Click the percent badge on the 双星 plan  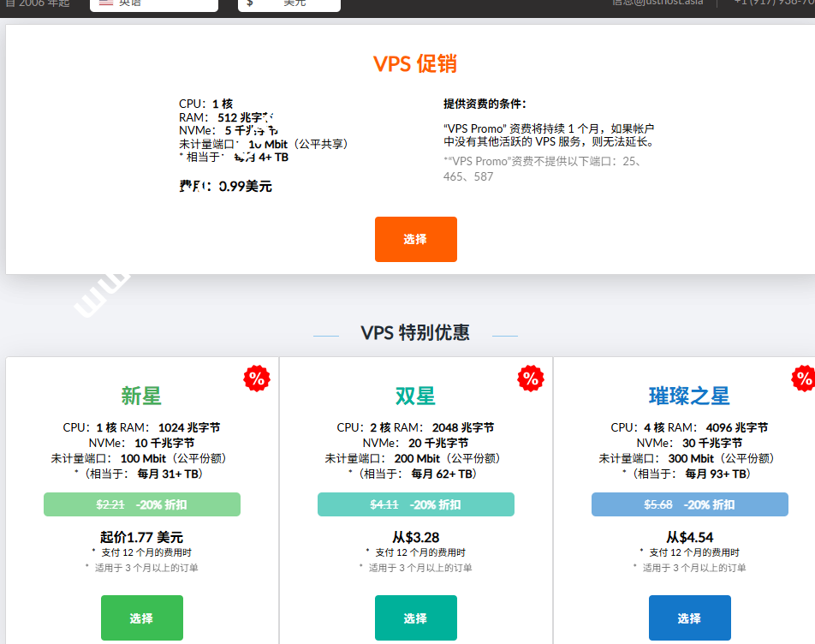[x=531, y=378]
